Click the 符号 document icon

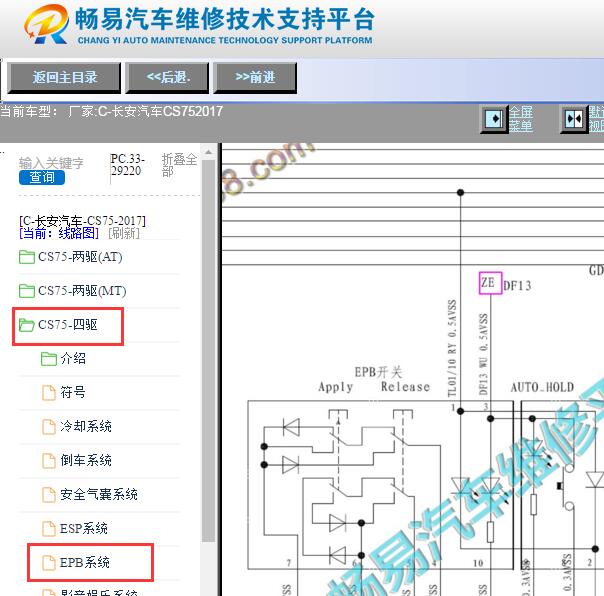tap(49, 393)
